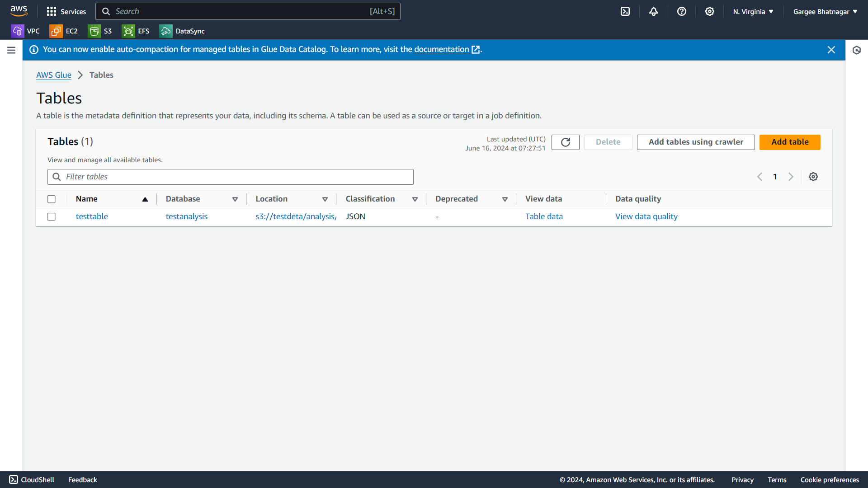Click Add tables using crawler

[x=695, y=142]
